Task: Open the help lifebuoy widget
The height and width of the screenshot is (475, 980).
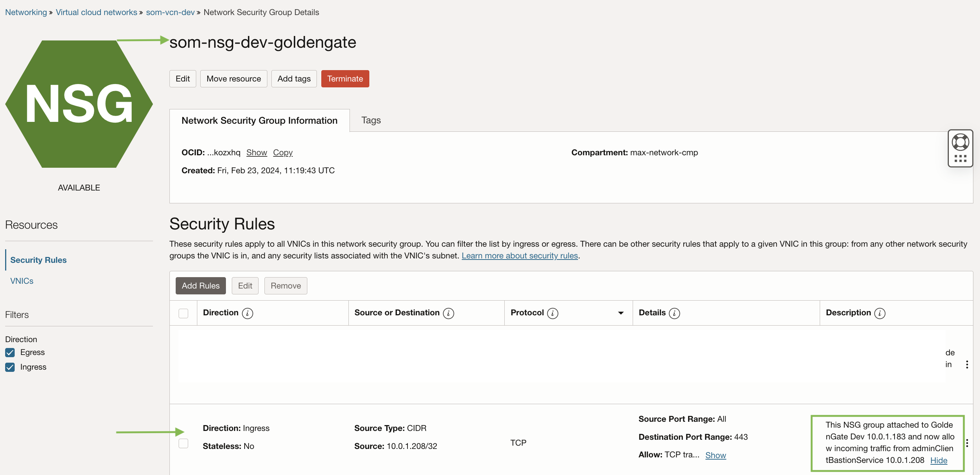Action: coord(960,142)
